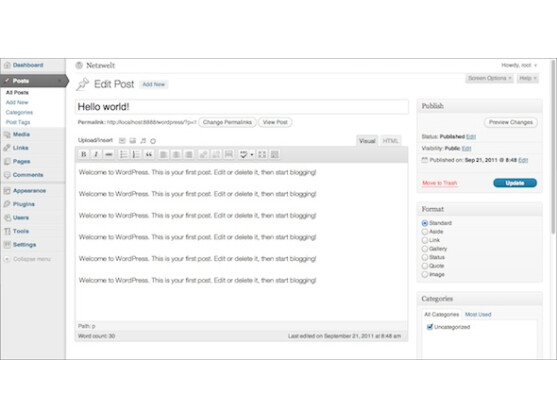
Task: Switch to the HTML editor tab
Action: click(390, 141)
